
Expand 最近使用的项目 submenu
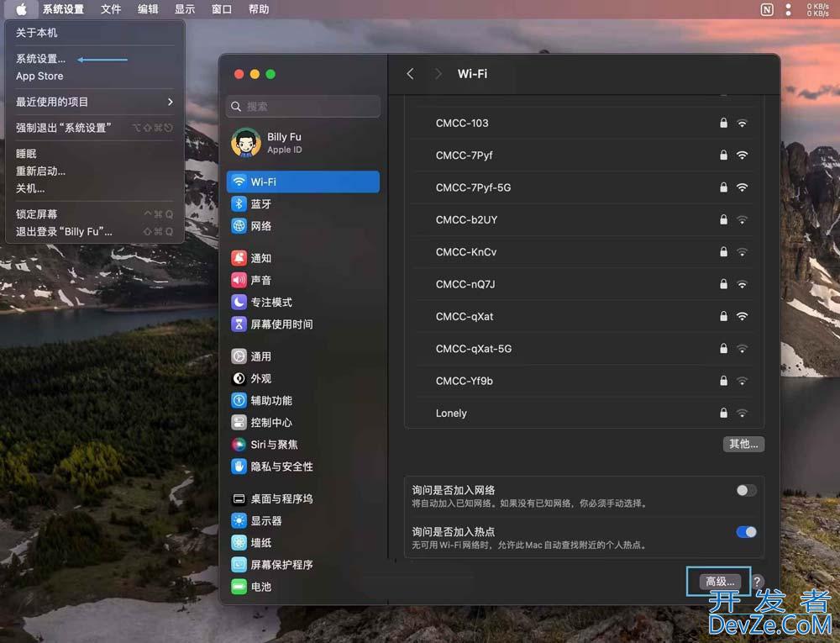[x=94, y=102]
